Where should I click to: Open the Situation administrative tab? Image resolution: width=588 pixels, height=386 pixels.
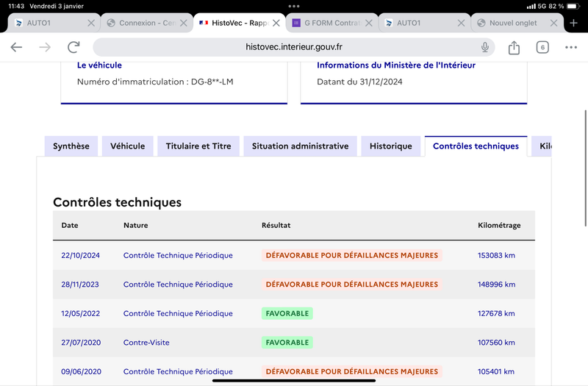click(x=300, y=146)
